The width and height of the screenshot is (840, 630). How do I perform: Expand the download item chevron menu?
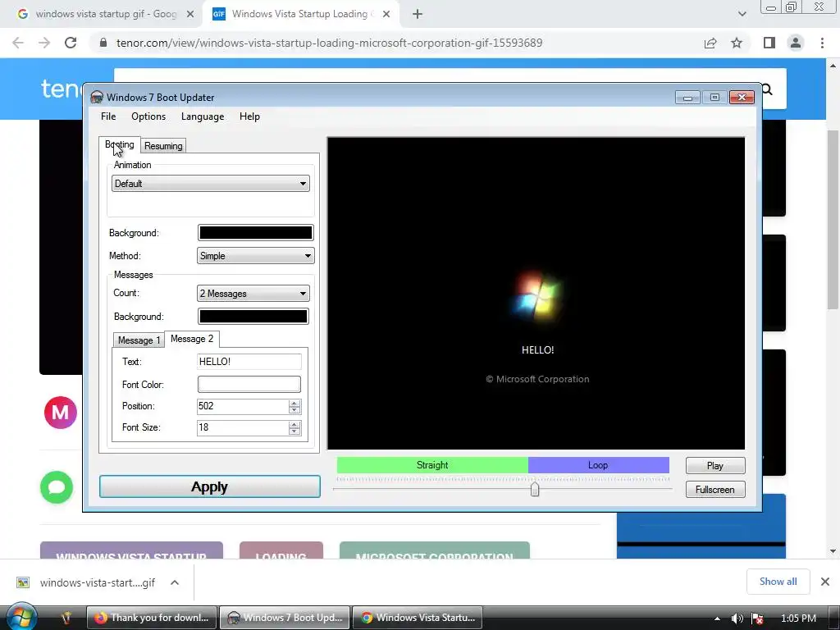(x=175, y=582)
